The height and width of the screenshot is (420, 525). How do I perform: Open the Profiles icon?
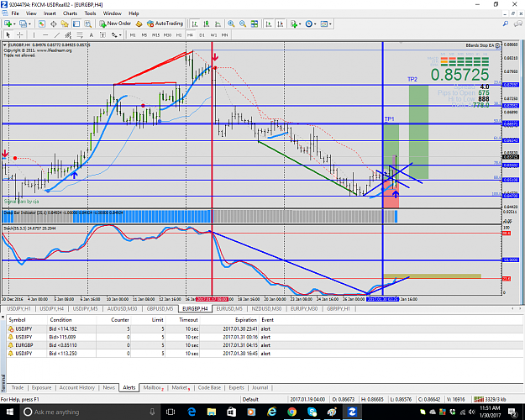(23, 24)
